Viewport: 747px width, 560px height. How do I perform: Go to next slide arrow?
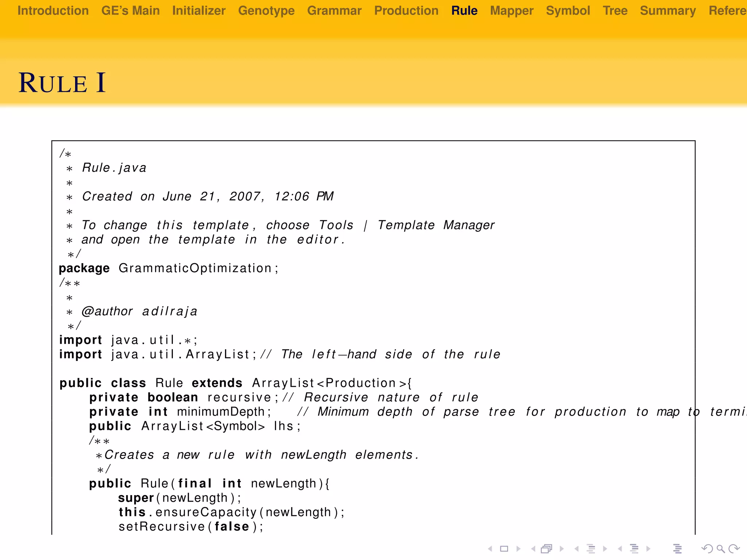pyautogui.click(x=518, y=549)
